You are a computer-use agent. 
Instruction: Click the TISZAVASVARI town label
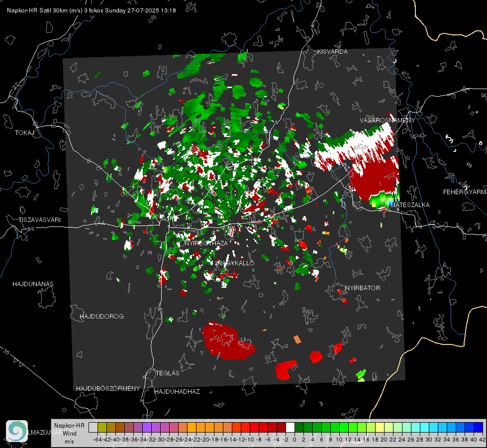coord(39,220)
